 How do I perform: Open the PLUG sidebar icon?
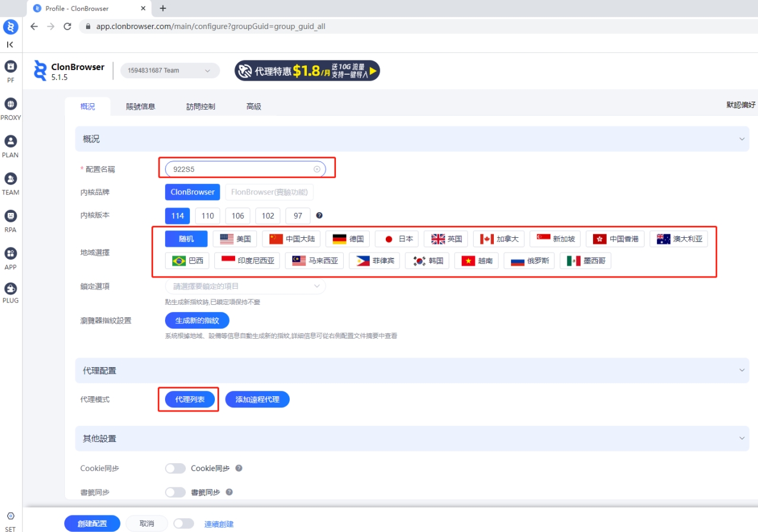point(11,289)
